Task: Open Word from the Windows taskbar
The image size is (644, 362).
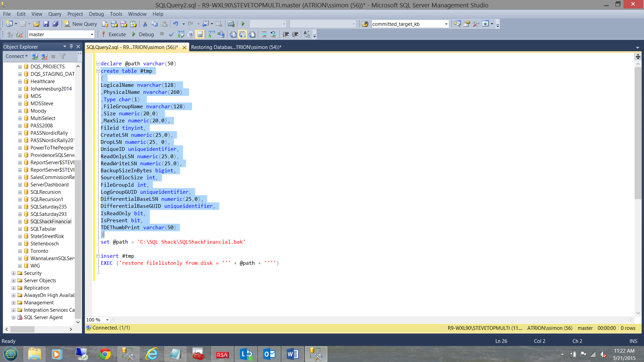Action: 292,354
